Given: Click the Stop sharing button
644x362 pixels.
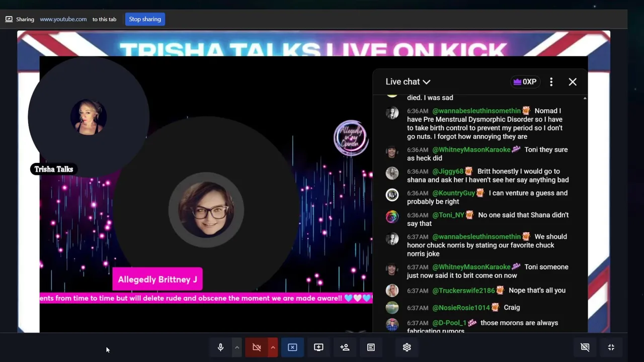Looking at the screenshot, I should 145,19.
